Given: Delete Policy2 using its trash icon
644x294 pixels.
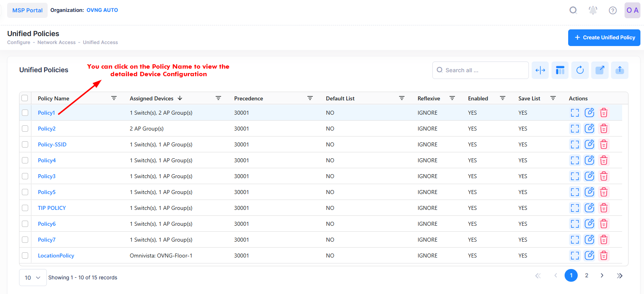Looking at the screenshot, I should (x=604, y=129).
